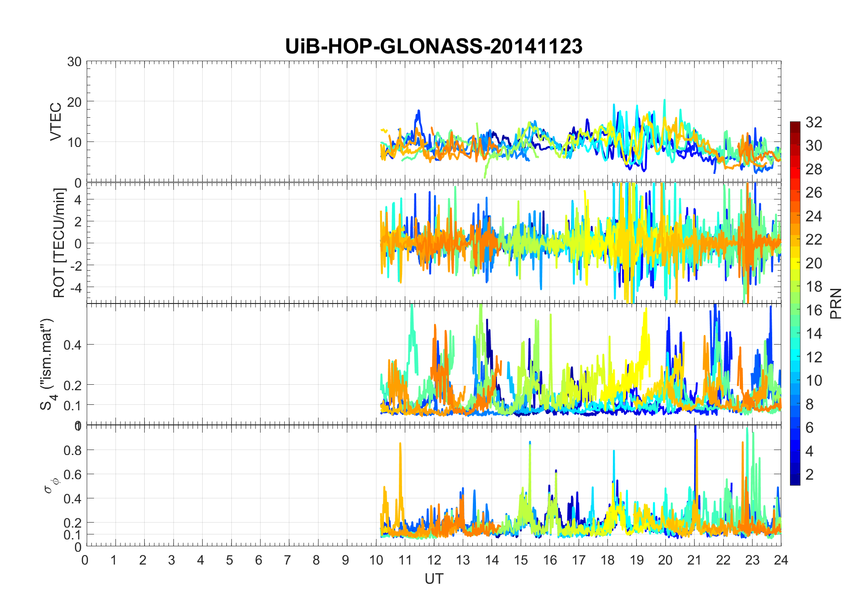Click the ROT [TECU/min] axis label
The width and height of the screenshot is (868, 607).
click(x=59, y=243)
